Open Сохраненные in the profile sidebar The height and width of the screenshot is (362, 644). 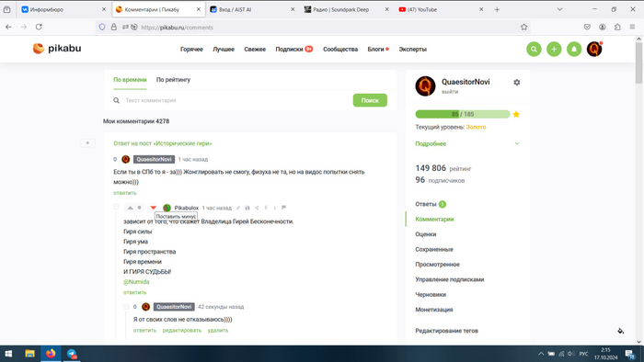coord(434,250)
